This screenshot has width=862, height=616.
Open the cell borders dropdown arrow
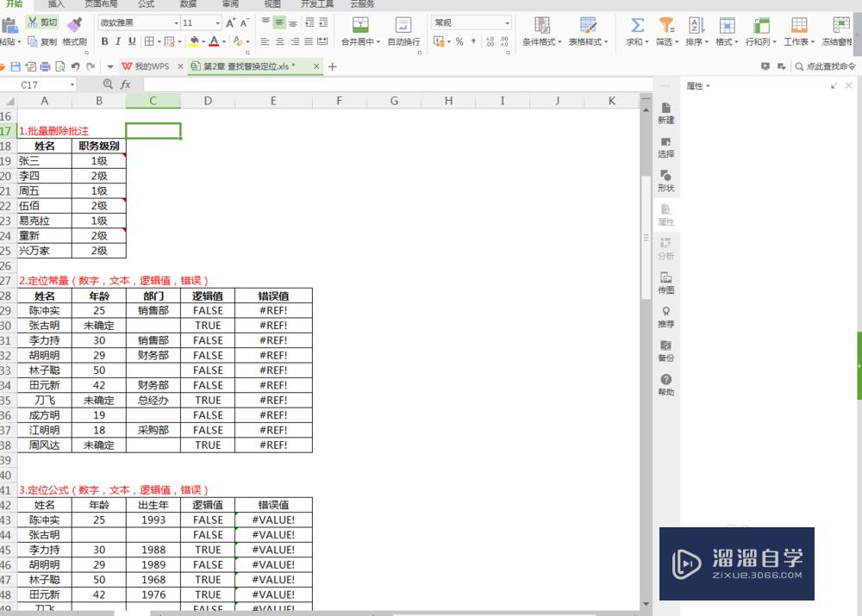point(159,41)
